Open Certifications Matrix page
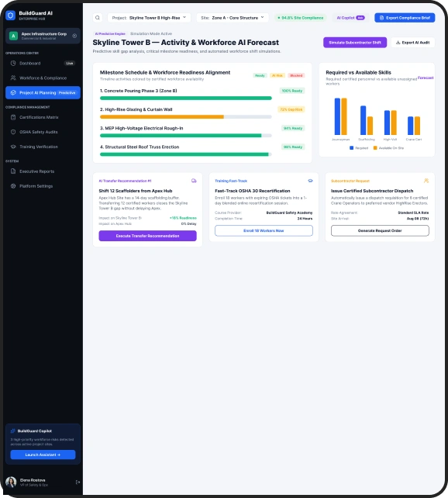The width and height of the screenshot is (448, 498). pos(43,117)
